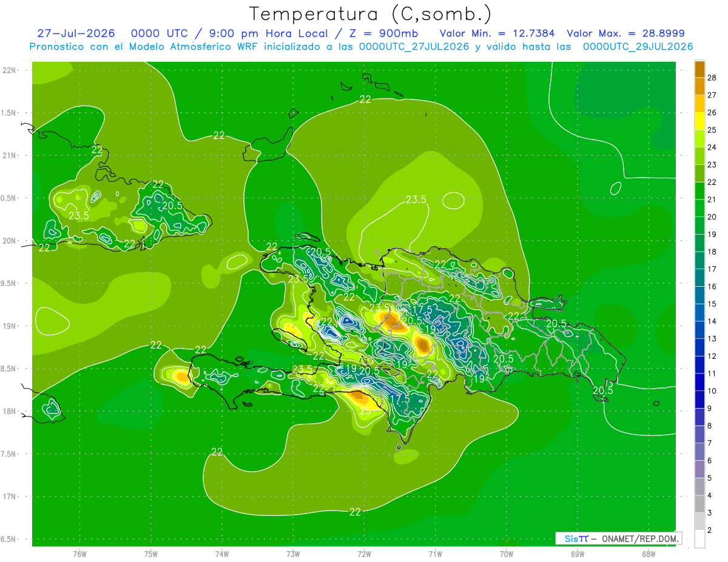
Task: Click the "19N" latitude axis label
Action: point(10,326)
